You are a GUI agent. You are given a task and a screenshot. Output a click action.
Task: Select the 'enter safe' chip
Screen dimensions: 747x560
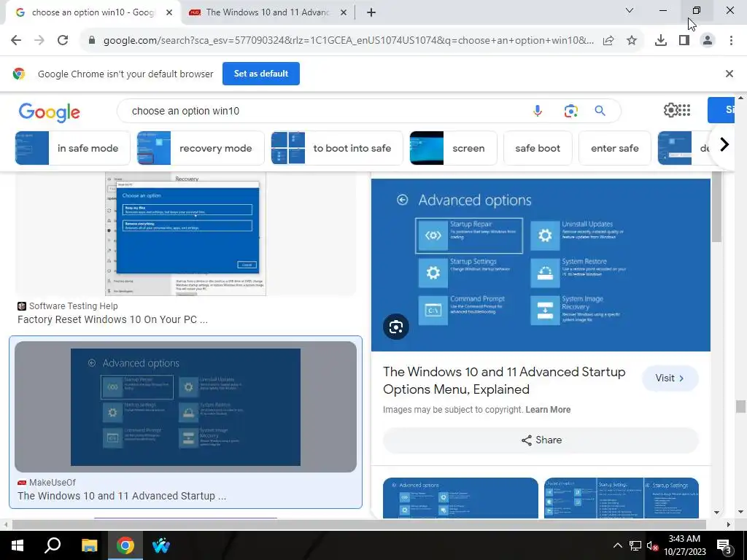point(614,148)
